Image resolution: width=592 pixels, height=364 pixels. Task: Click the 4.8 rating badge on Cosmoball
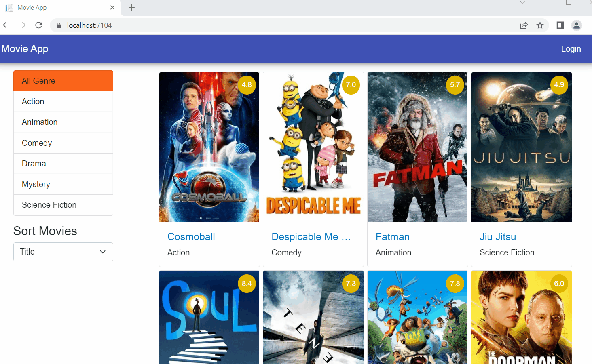(247, 85)
